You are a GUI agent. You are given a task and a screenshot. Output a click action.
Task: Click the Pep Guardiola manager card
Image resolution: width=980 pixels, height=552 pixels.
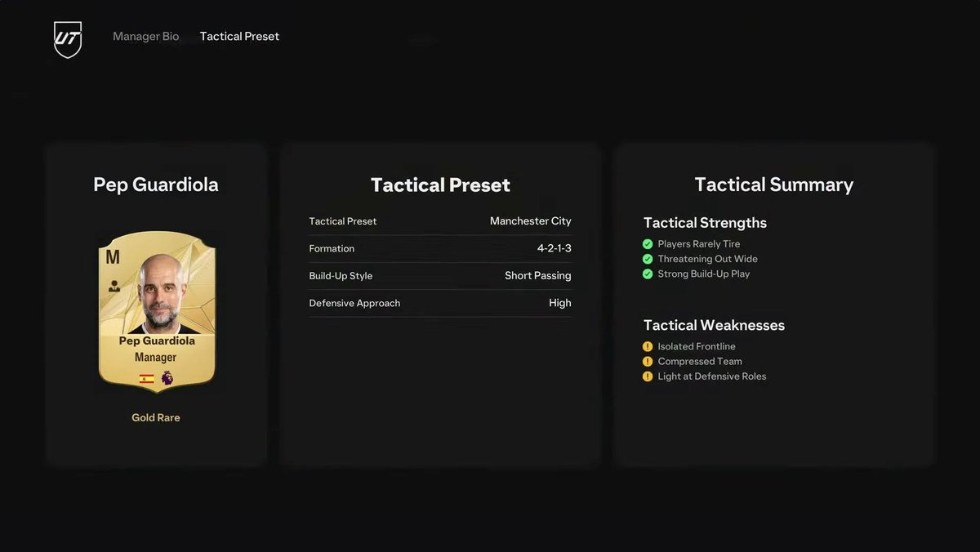coord(157,313)
